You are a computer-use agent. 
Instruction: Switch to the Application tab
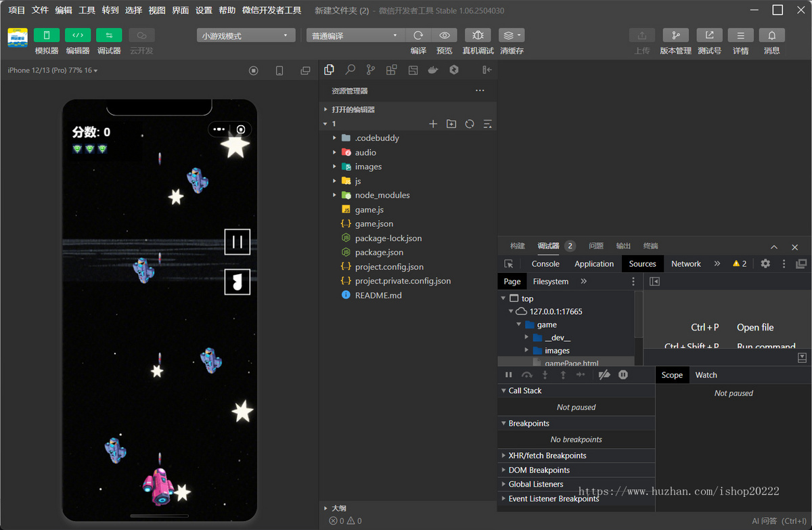point(594,264)
